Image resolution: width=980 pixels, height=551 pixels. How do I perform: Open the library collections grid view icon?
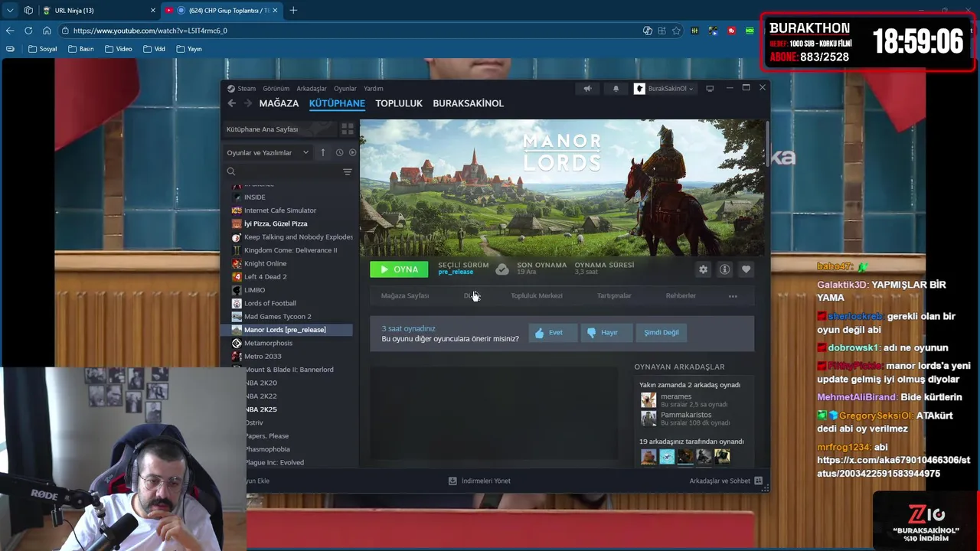point(347,129)
